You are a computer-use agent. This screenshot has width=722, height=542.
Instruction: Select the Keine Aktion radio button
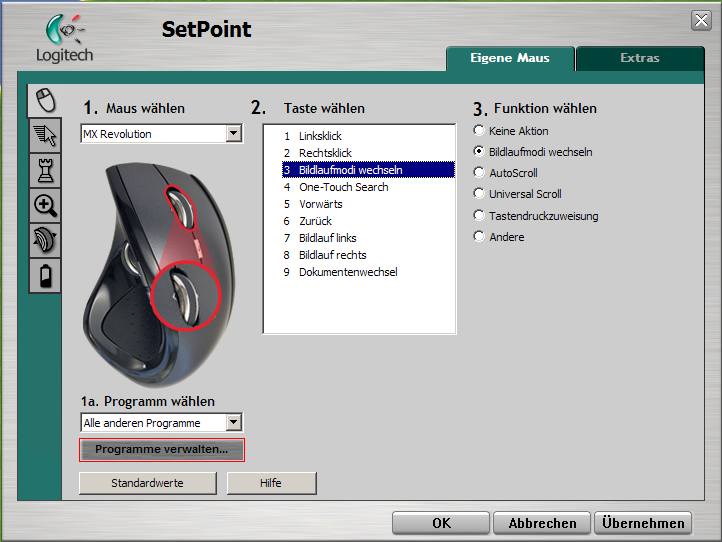point(479,131)
